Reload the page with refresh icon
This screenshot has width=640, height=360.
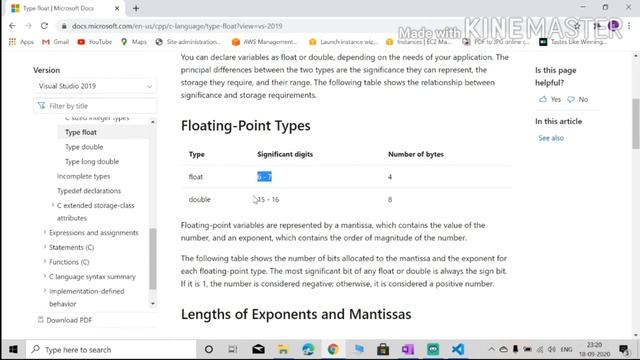point(44,26)
